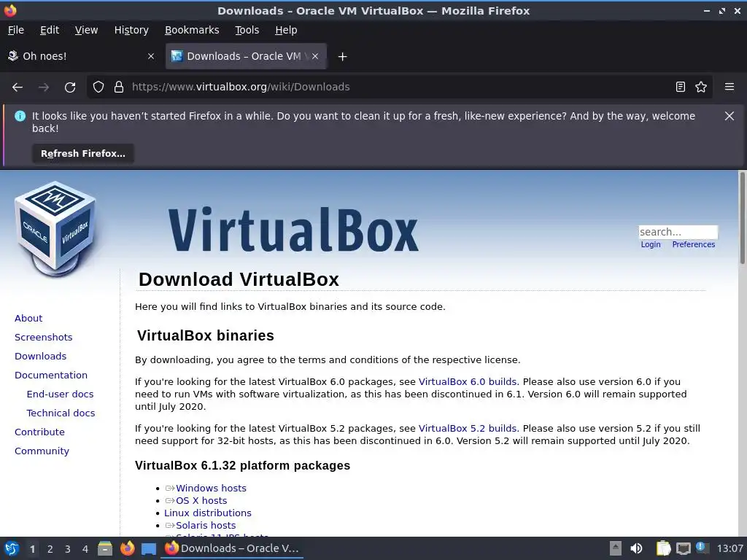747x560 pixels.
Task: Open the Preferences link
Action: point(693,244)
